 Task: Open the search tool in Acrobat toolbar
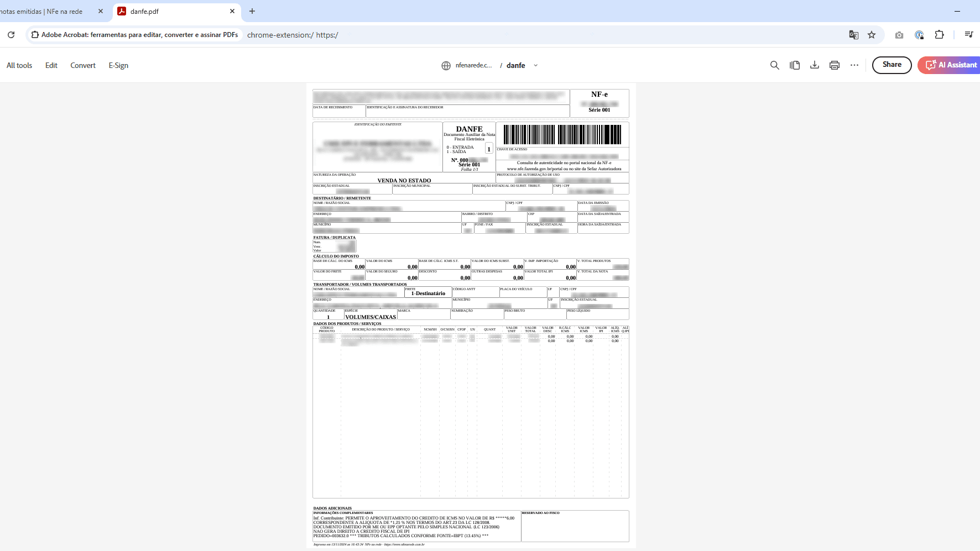click(x=774, y=65)
